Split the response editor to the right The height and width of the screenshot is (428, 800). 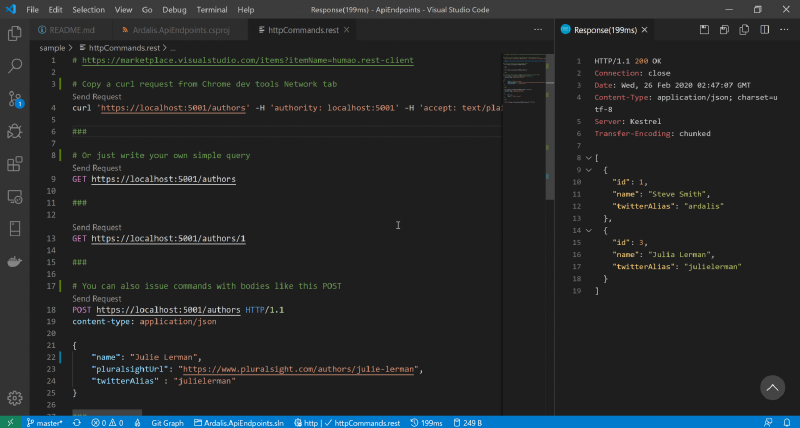pos(764,30)
